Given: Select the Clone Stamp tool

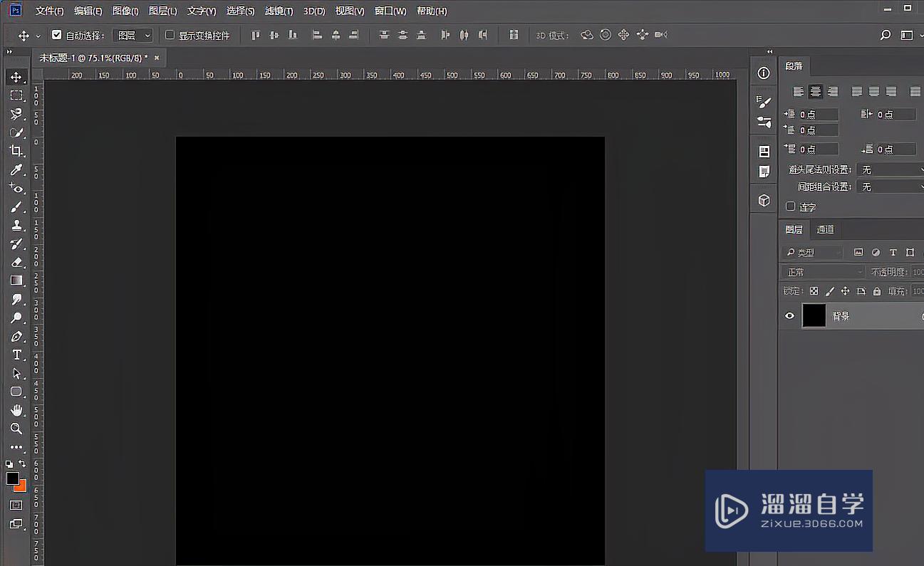Looking at the screenshot, I should click(x=16, y=225).
